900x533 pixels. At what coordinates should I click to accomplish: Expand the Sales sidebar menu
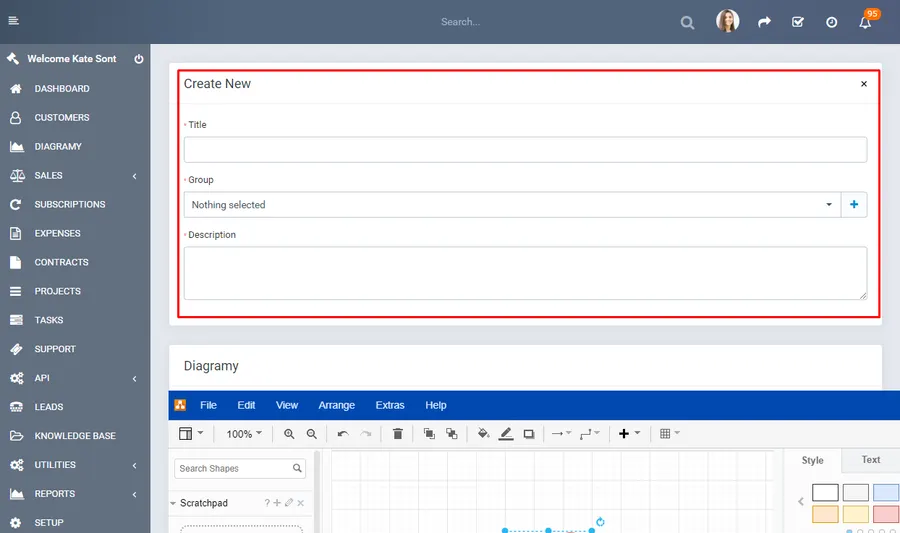pos(75,176)
